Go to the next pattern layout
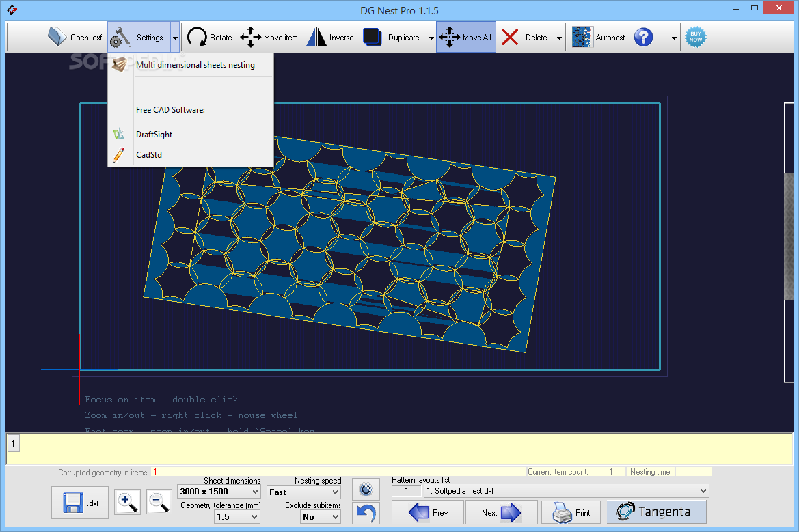This screenshot has height=532, width=799. click(x=502, y=513)
